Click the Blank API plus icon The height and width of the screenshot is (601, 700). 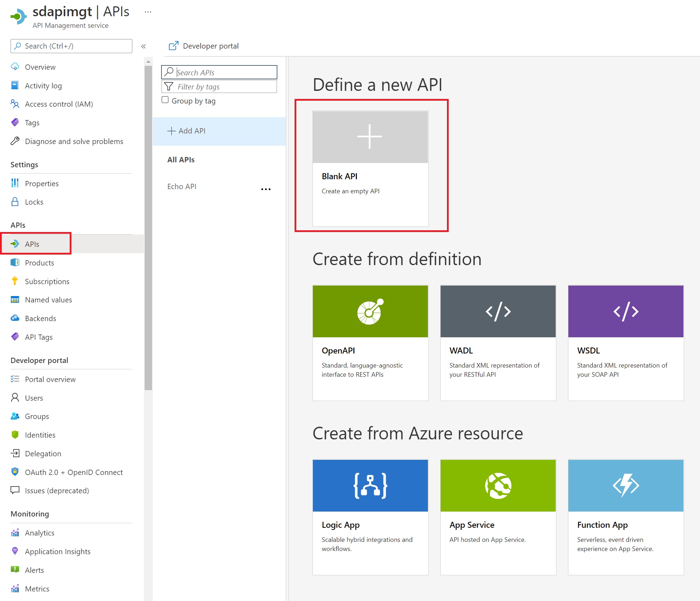coord(370,137)
